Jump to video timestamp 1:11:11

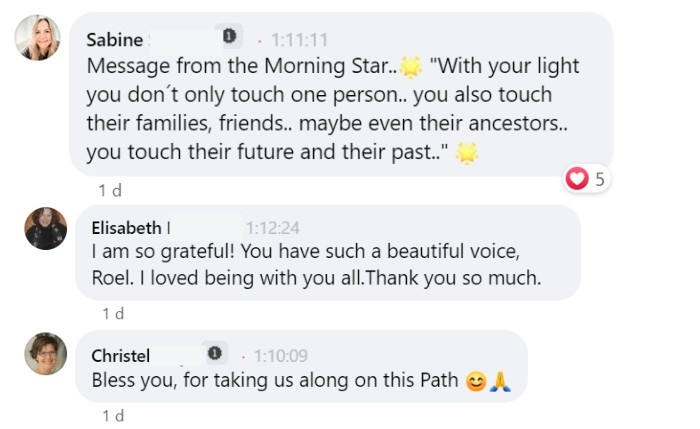(x=299, y=40)
